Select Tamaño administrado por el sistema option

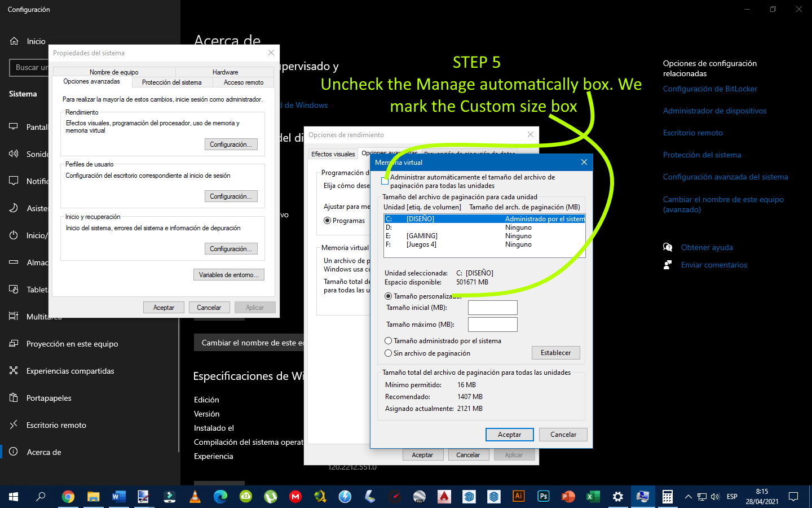click(388, 341)
